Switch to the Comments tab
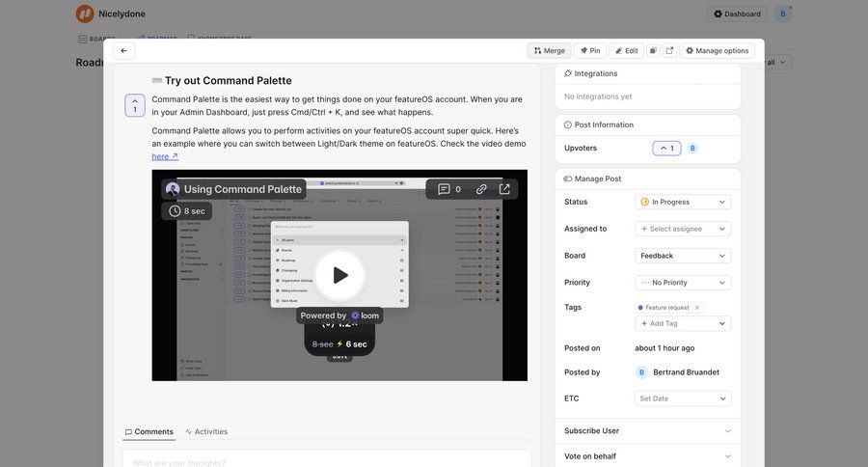This screenshot has height=467, width=868. tap(149, 431)
